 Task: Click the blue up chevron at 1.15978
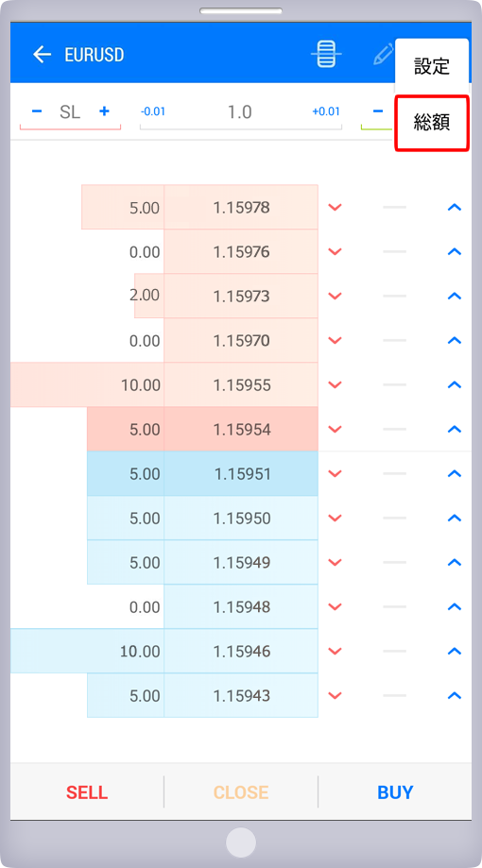pyautogui.click(x=455, y=207)
